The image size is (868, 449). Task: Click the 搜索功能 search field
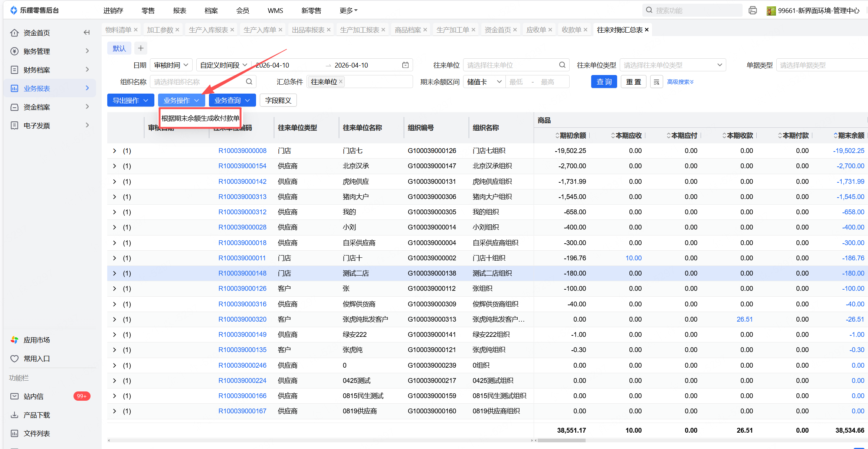pos(692,10)
